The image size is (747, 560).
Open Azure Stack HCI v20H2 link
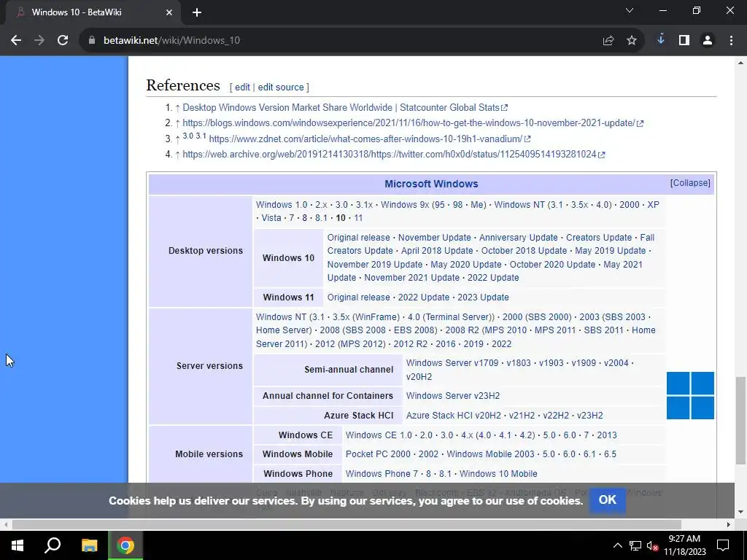454,415
